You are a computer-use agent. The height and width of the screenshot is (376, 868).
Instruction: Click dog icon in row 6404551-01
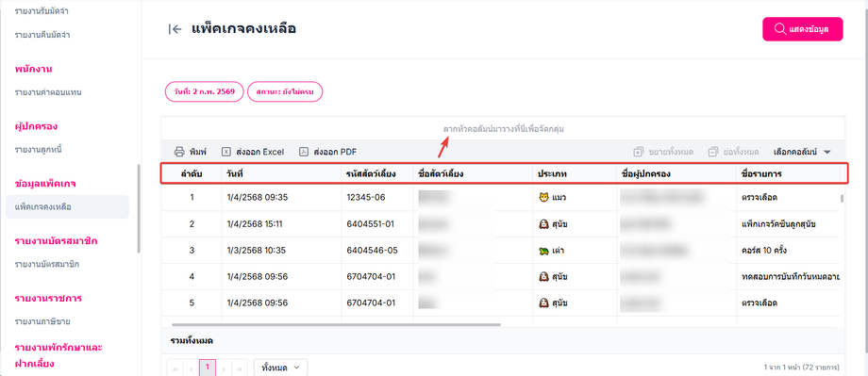tap(543, 224)
